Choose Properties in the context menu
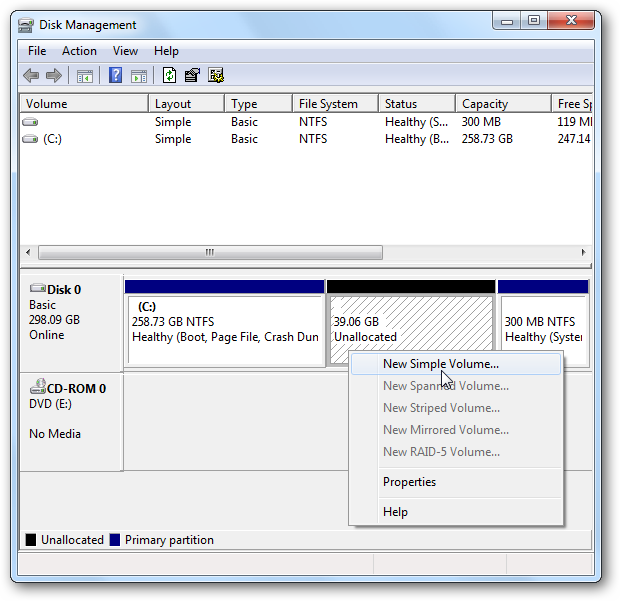 click(456, 482)
